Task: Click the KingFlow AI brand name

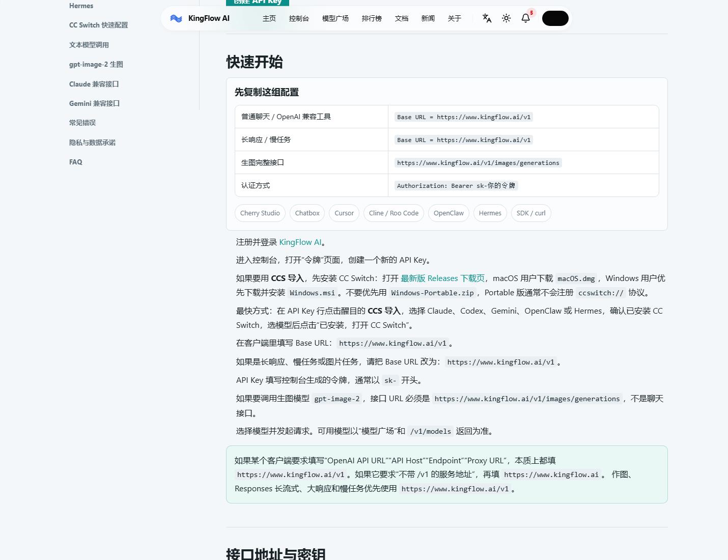Action: 209,18
